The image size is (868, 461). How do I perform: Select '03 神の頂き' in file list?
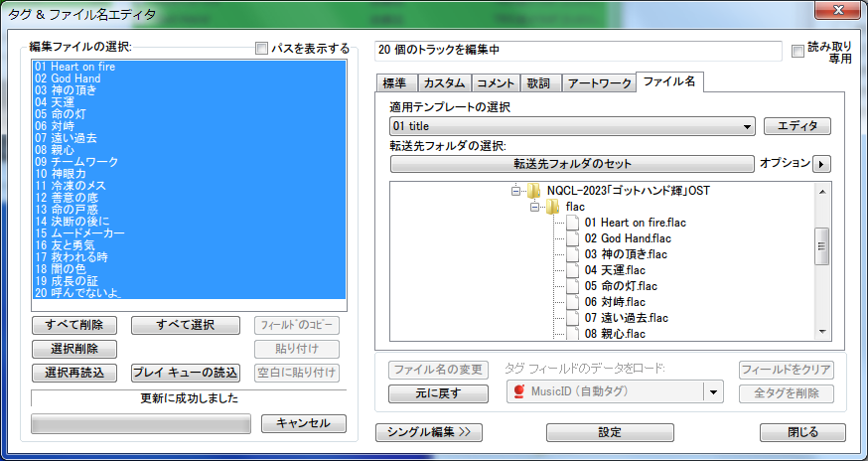point(189,90)
